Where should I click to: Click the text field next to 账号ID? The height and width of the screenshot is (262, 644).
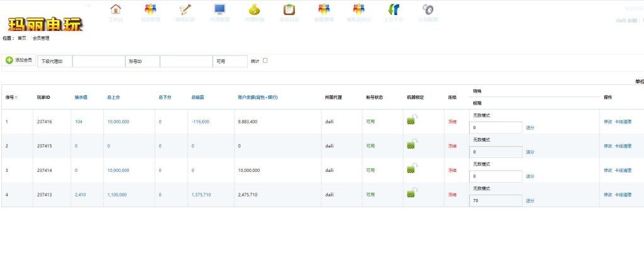(186, 61)
